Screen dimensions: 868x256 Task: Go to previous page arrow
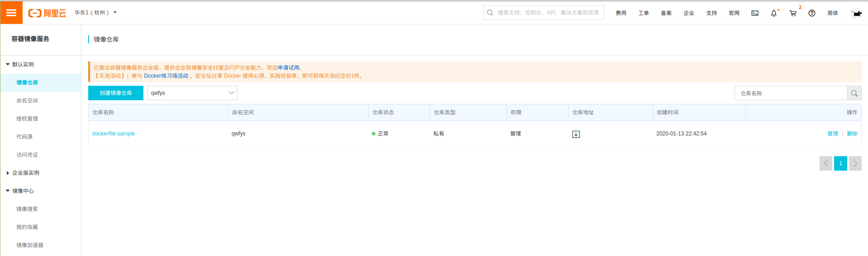[826, 163]
